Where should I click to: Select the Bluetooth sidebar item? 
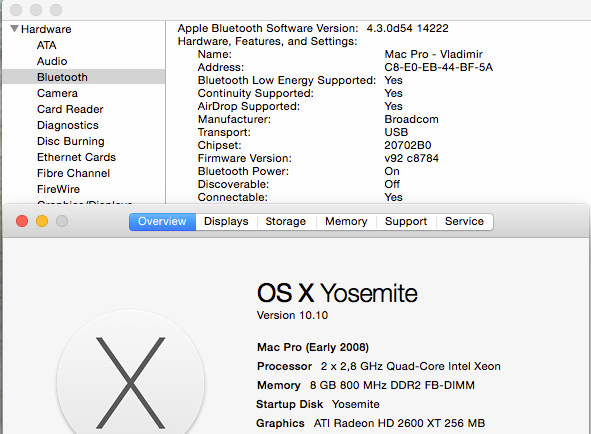pos(84,77)
